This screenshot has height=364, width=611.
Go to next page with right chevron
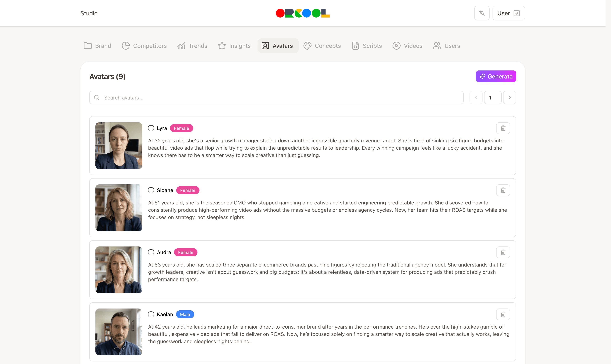pos(510,98)
